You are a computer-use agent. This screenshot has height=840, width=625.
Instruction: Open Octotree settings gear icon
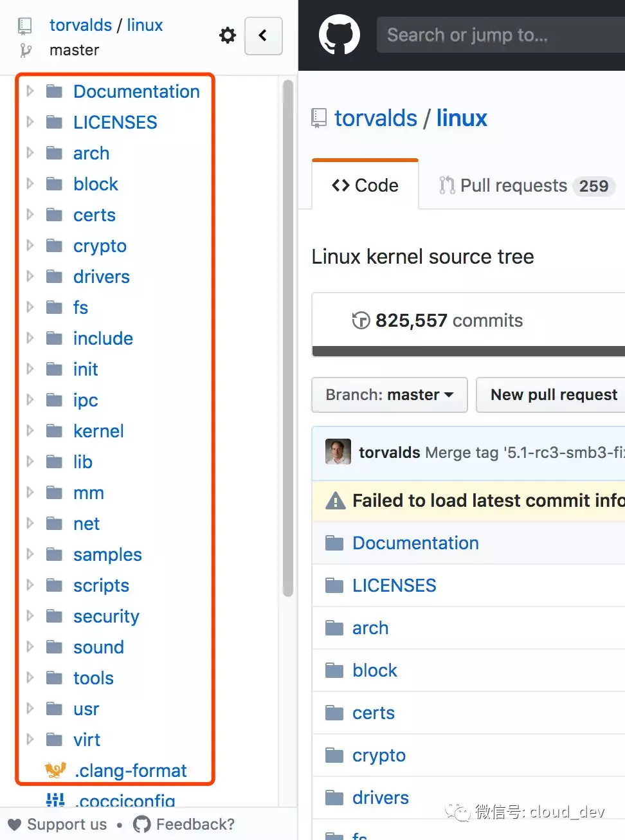[228, 35]
